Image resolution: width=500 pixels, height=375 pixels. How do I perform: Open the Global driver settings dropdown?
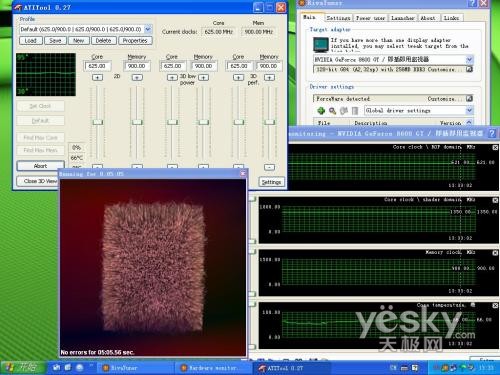coord(469,110)
